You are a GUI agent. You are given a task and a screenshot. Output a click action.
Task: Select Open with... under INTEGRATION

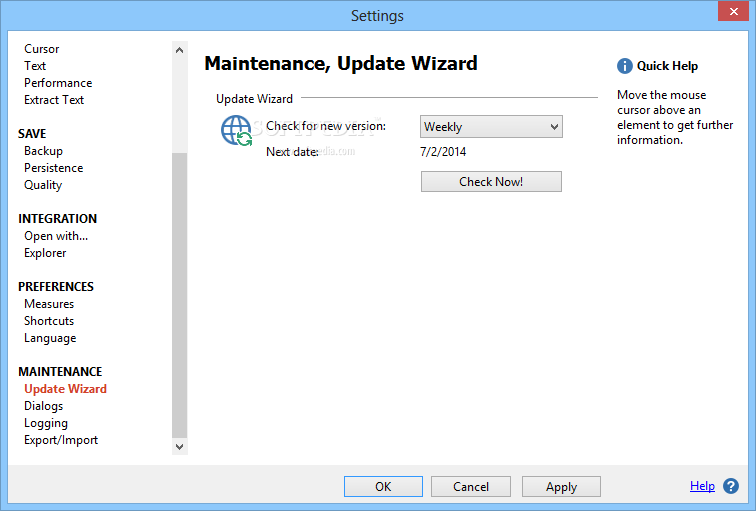[x=56, y=236]
